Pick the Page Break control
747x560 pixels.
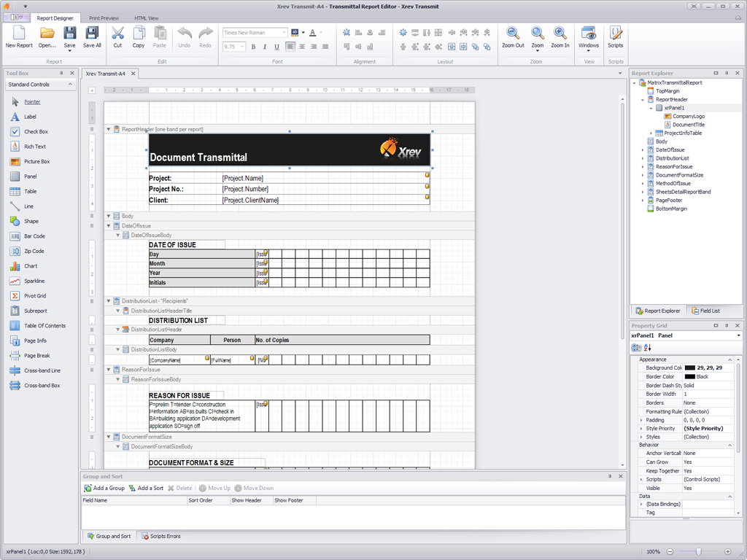(37, 356)
